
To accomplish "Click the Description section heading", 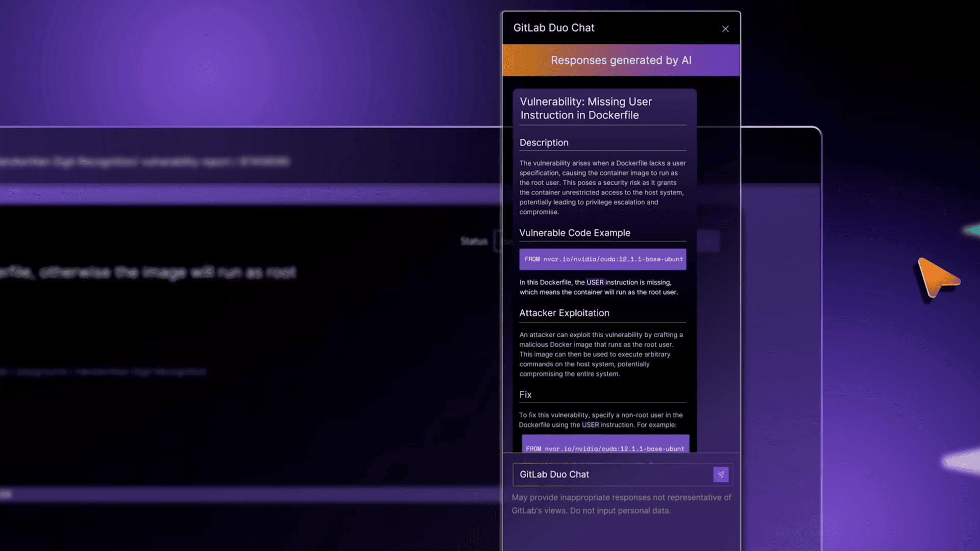I will pos(544,143).
